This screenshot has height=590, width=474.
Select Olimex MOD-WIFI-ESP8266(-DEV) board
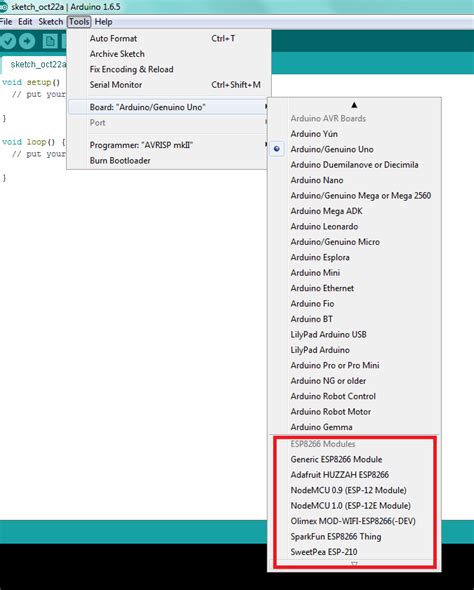point(355,521)
